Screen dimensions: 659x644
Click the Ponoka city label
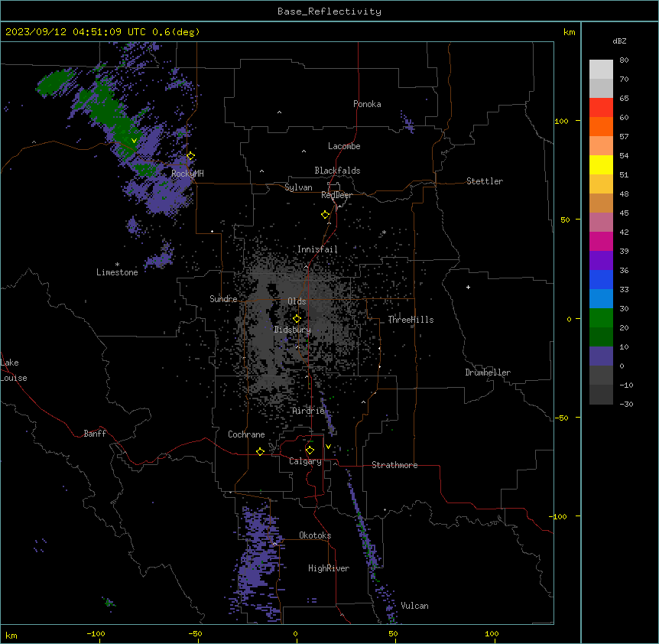tap(367, 104)
